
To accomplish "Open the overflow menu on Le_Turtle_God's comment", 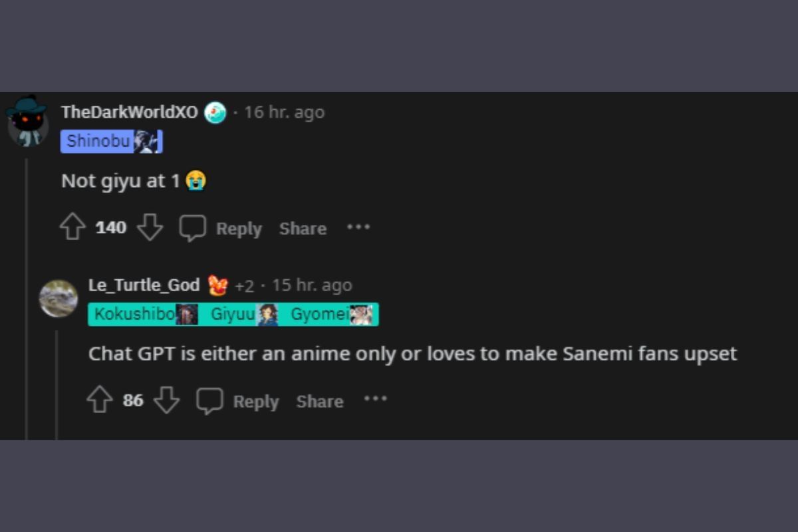I will coord(376,399).
